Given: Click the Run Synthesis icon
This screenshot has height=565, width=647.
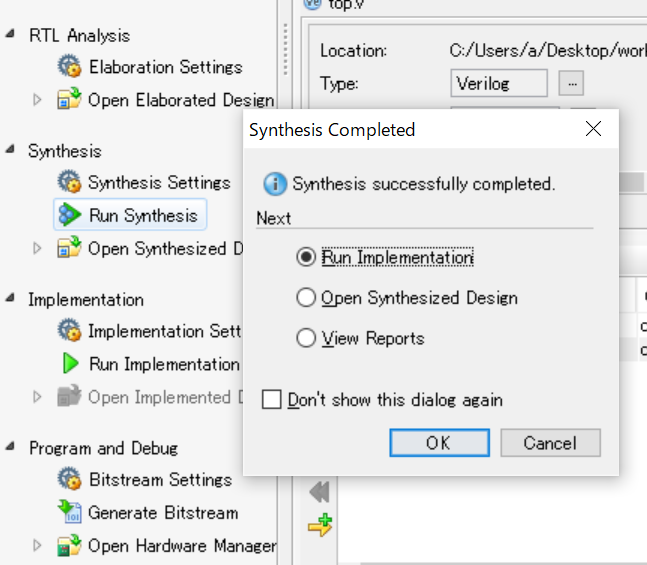Looking at the screenshot, I should 69,215.
